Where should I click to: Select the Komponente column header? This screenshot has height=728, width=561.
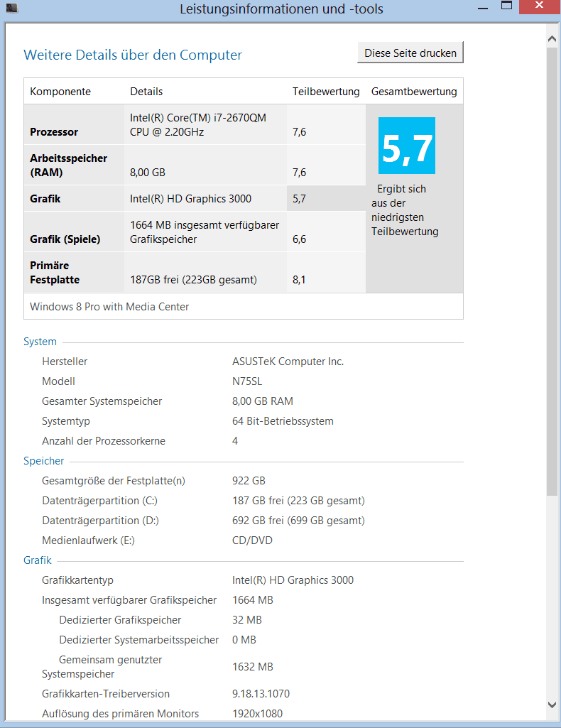point(60,92)
